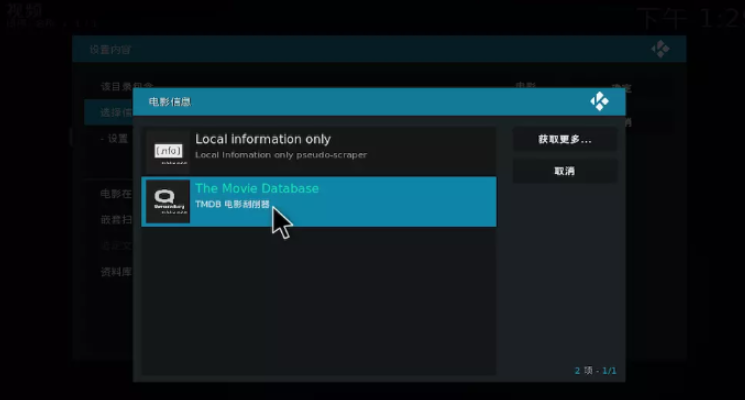
Task: Open the '- 设置' option in background
Action: click(114, 139)
